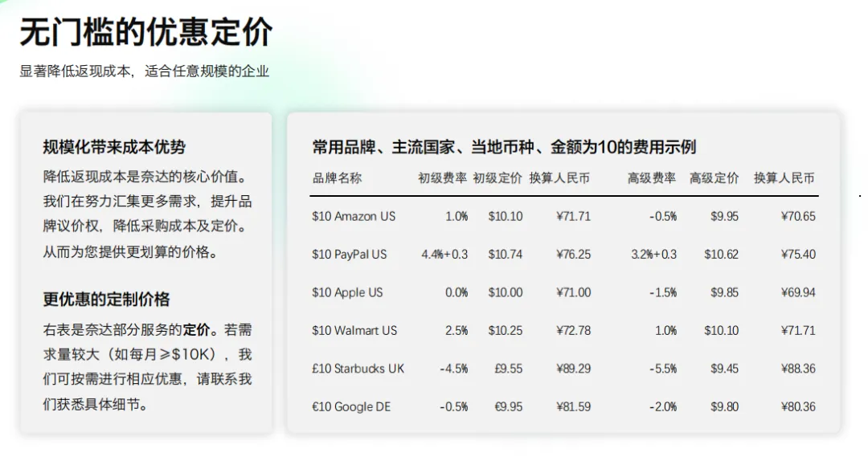Click the "规模化带来成本优势" heading
The width and height of the screenshot is (868, 461).
(x=114, y=147)
